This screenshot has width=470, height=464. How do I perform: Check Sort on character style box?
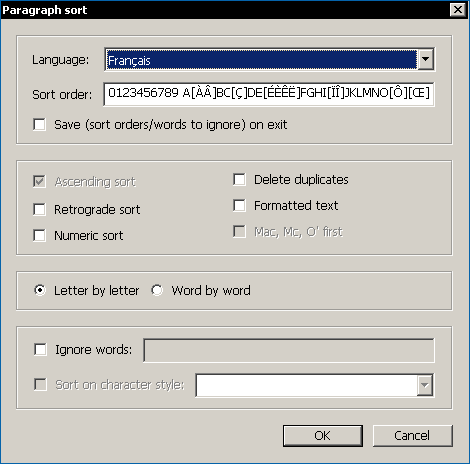[x=40, y=384]
